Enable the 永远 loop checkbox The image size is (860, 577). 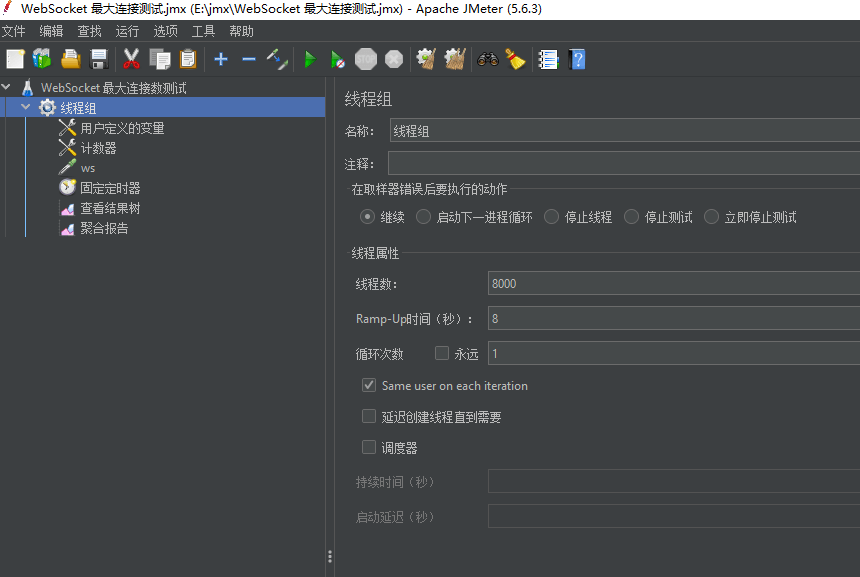pyautogui.click(x=442, y=353)
